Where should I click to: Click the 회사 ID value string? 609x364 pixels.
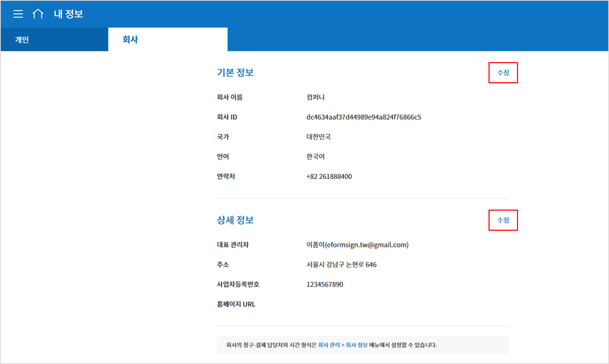point(363,117)
